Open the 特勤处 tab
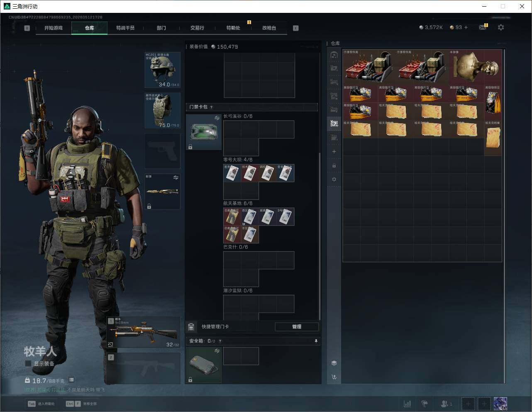This screenshot has width=532, height=412. (233, 28)
